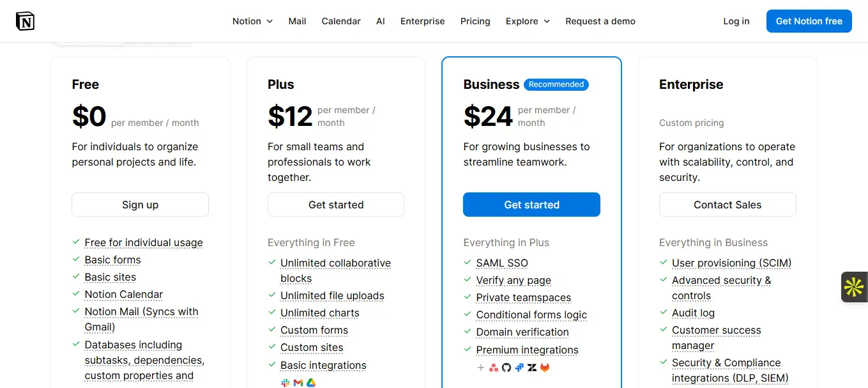
Task: Click the blue Business Get started button
Action: (531, 205)
